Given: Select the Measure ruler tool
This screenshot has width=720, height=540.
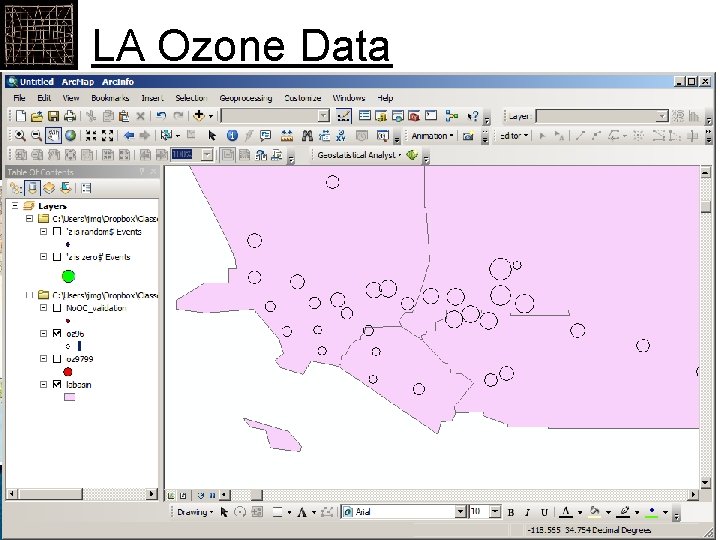Looking at the screenshot, I should tap(287, 135).
